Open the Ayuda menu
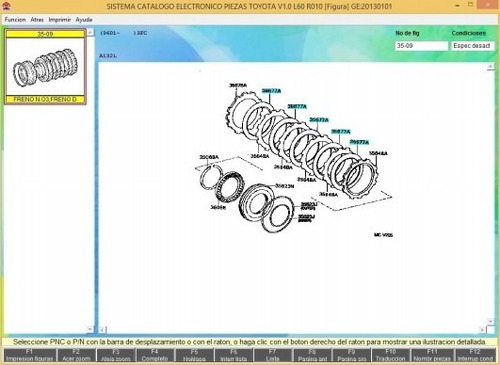 point(84,20)
